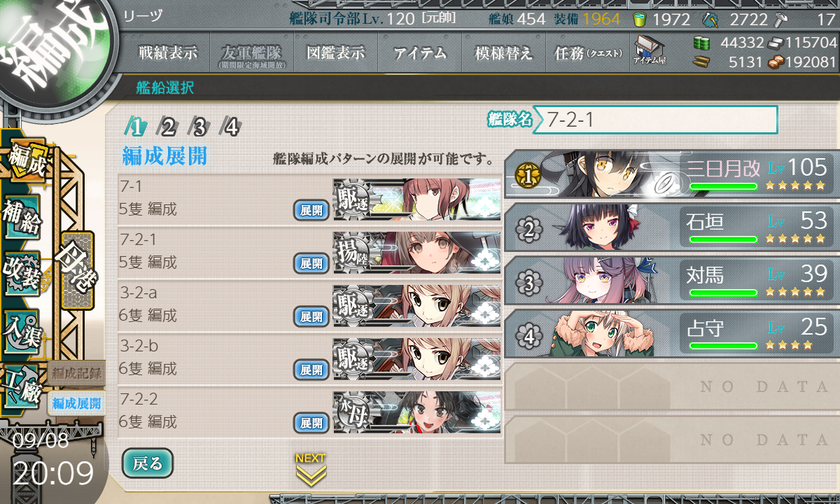Edit the 艦隊名 fleet name field
840x504 pixels.
(655, 120)
